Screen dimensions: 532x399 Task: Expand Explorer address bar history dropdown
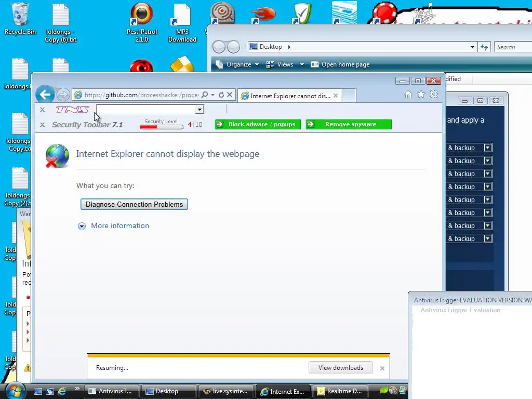click(472, 47)
